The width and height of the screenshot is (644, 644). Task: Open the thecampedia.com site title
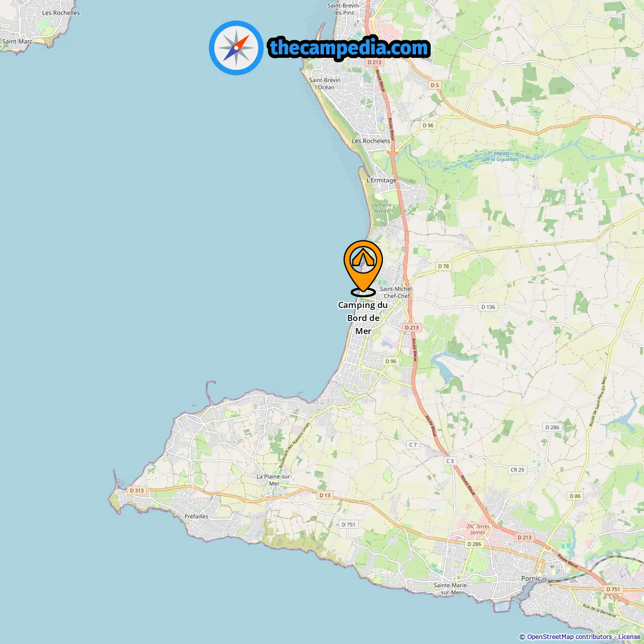click(349, 48)
